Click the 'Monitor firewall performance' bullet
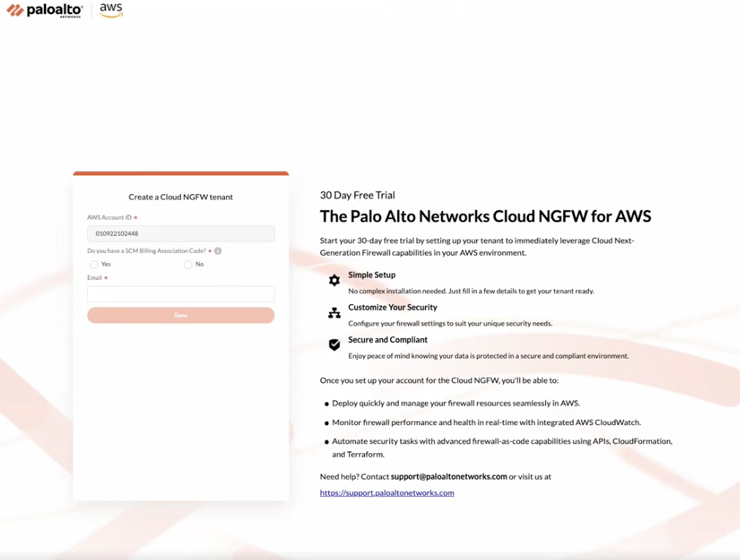 click(x=486, y=422)
